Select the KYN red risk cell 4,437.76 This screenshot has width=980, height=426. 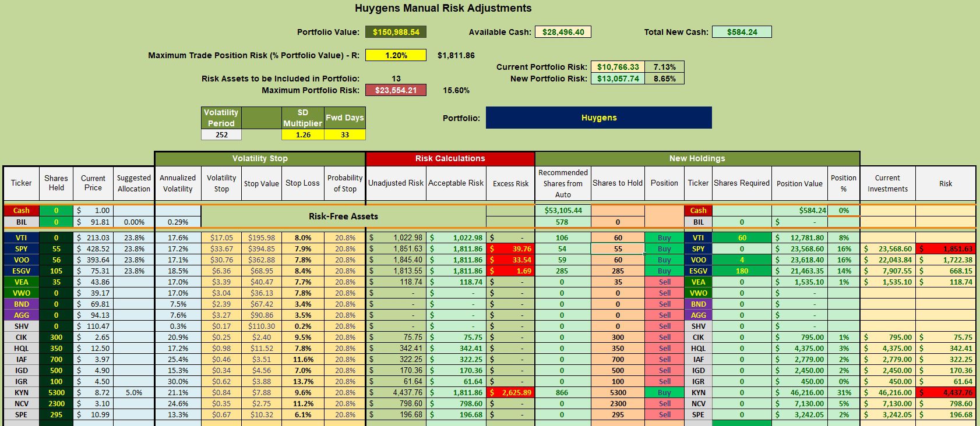coord(946,392)
